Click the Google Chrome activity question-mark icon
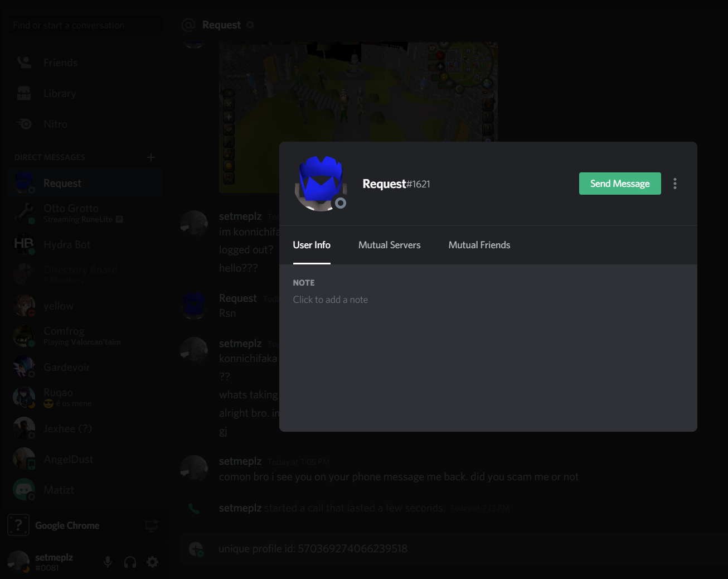Screen dimensions: 728x579 coord(18,525)
